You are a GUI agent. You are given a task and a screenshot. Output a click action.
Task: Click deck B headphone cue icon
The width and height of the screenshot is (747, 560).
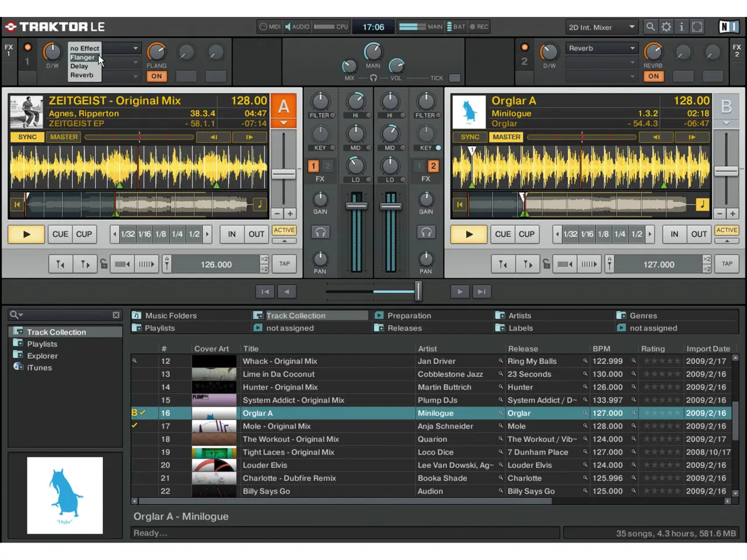[426, 232]
